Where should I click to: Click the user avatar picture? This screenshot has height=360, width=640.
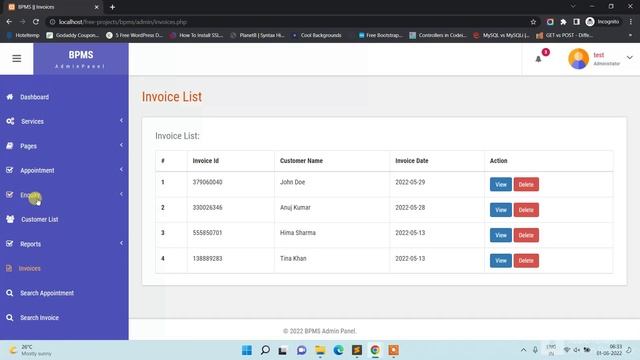(578, 59)
